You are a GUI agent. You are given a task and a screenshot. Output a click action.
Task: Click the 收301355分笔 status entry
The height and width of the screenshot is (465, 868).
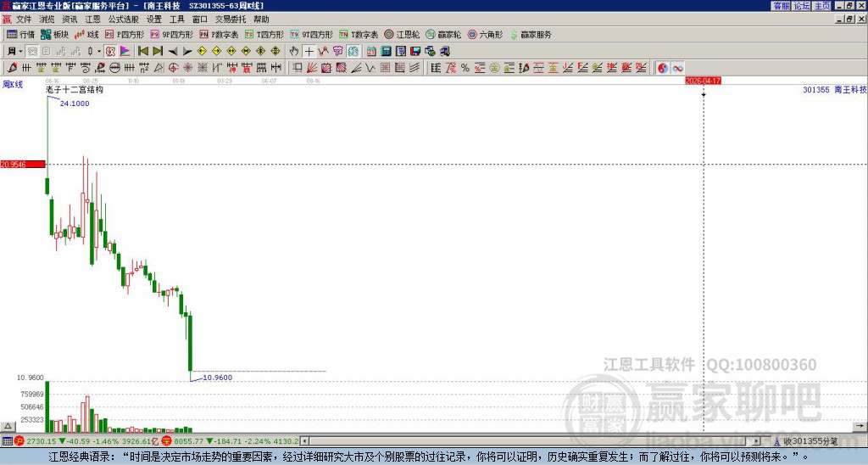810,441
